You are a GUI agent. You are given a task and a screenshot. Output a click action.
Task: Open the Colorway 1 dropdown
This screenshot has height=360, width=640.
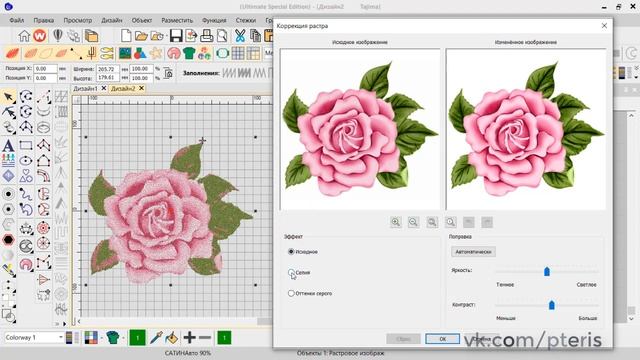(x=34, y=338)
